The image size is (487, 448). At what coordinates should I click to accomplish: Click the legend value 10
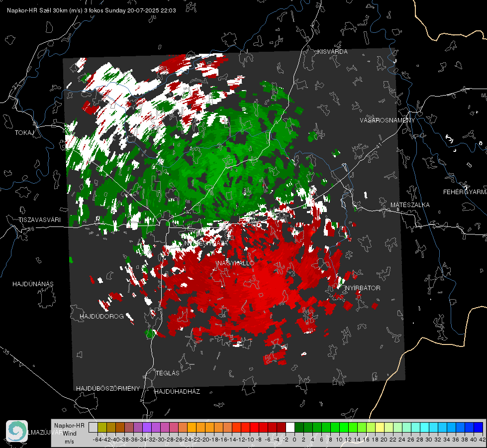click(339, 440)
